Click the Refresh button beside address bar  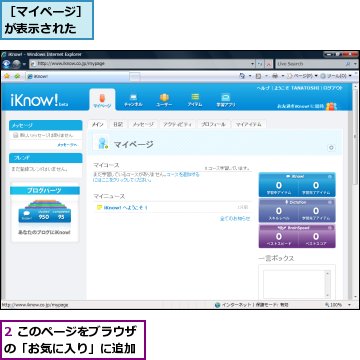(x=260, y=64)
